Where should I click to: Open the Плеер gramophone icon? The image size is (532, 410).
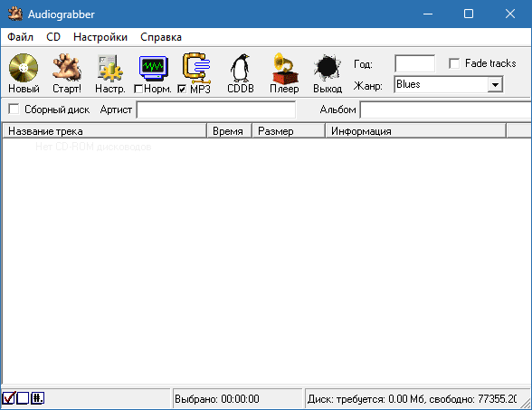pos(284,68)
